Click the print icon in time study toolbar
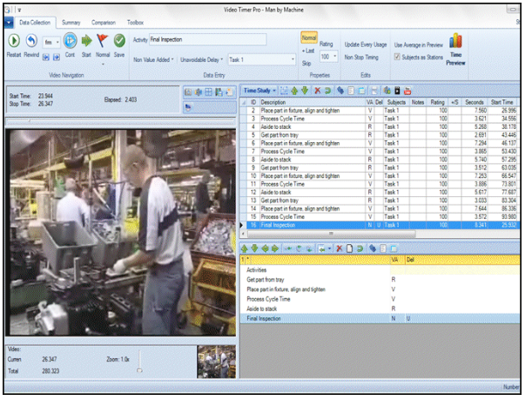 374,91
